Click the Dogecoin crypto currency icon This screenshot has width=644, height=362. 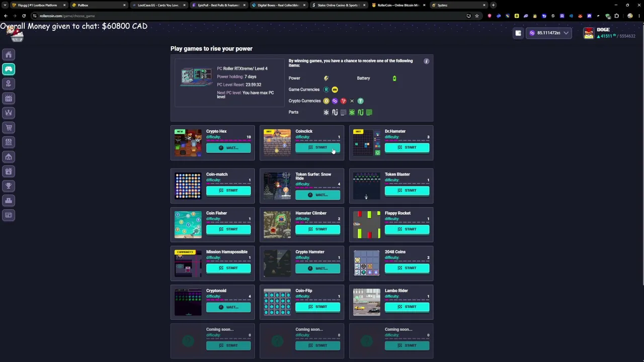pos(326,101)
